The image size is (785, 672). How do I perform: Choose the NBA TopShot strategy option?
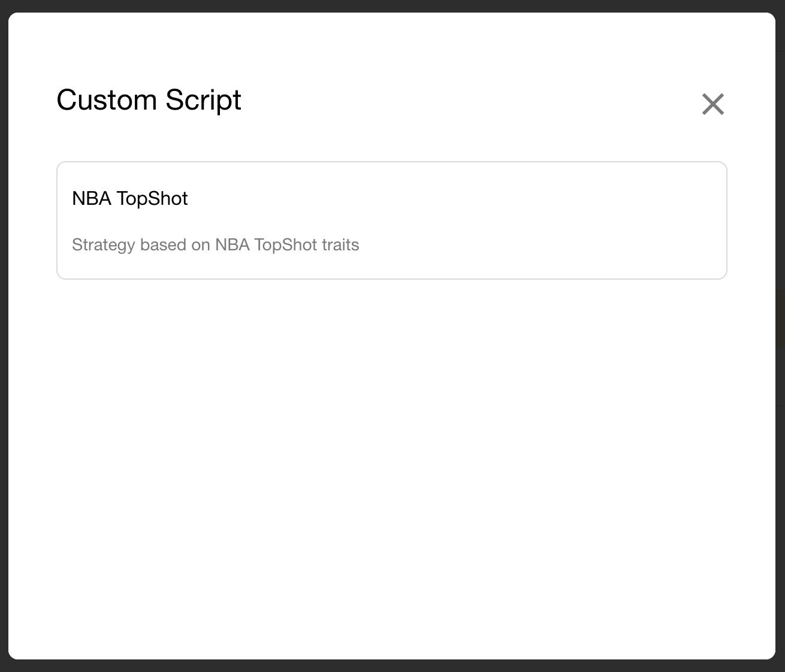pyautogui.click(x=392, y=220)
